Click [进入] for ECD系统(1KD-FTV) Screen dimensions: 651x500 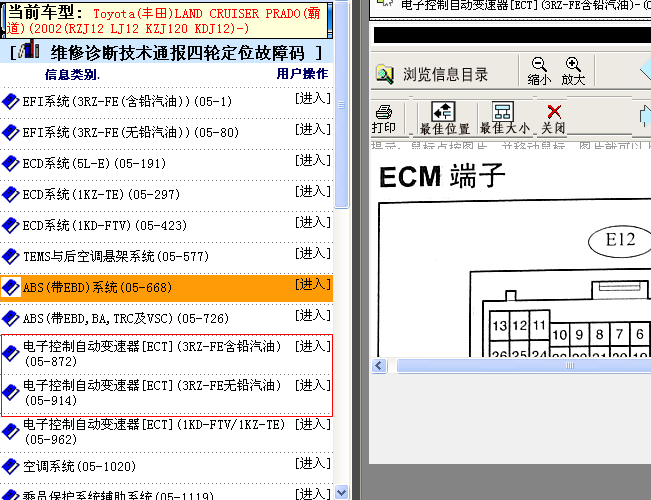coord(313,223)
